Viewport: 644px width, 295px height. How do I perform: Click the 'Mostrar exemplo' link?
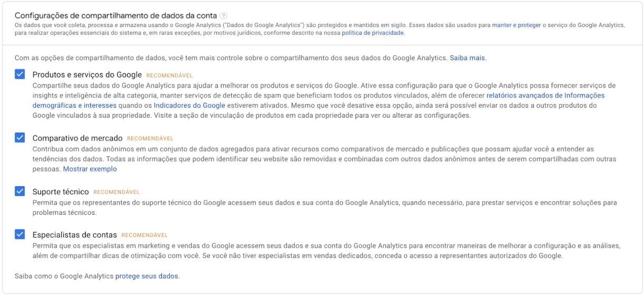pyautogui.click(x=90, y=169)
